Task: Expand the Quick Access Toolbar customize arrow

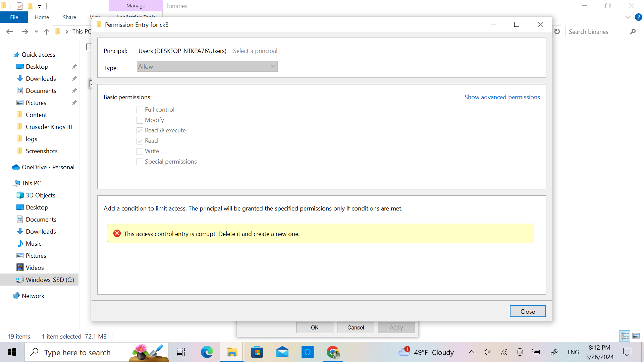Action: (x=39, y=6)
